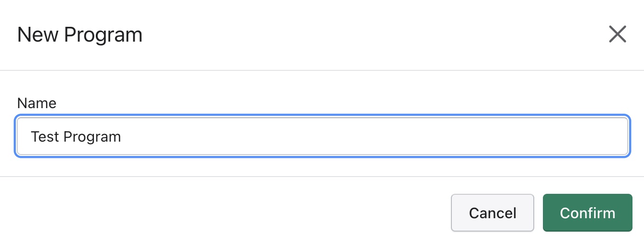644x245 pixels.
Task: Close the New Program dialog with X
Action: coord(617,34)
